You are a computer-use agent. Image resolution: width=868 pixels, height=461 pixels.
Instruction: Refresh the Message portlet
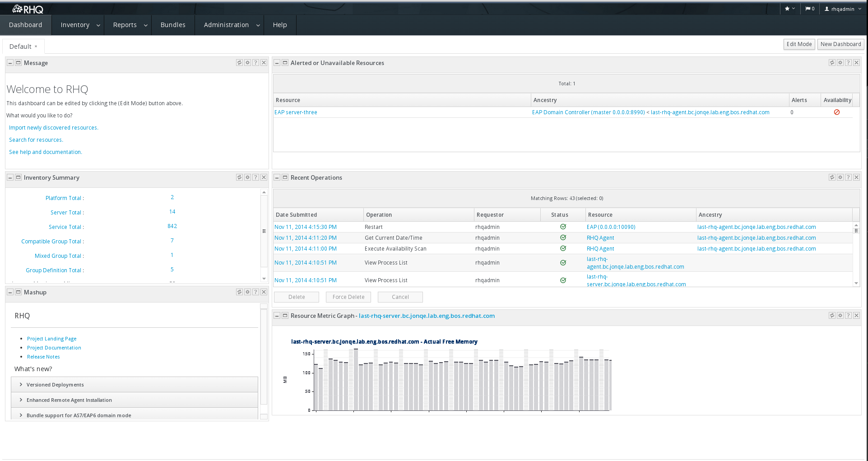(x=239, y=63)
